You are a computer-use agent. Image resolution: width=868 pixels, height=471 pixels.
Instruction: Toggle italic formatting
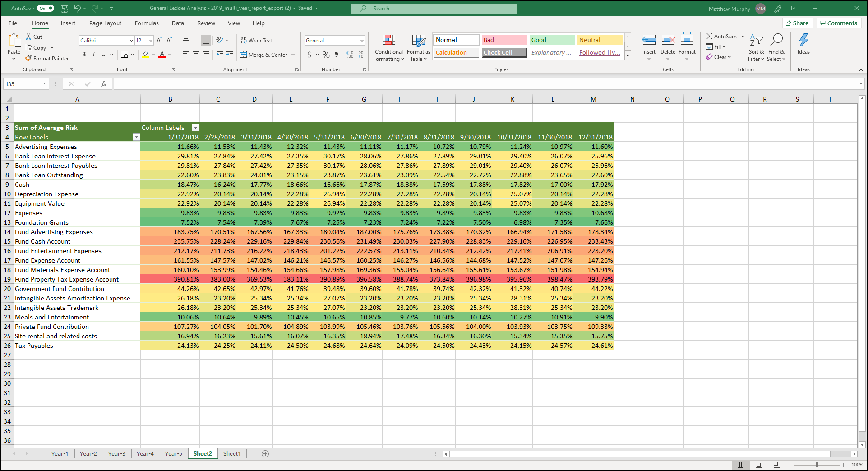(x=93, y=54)
